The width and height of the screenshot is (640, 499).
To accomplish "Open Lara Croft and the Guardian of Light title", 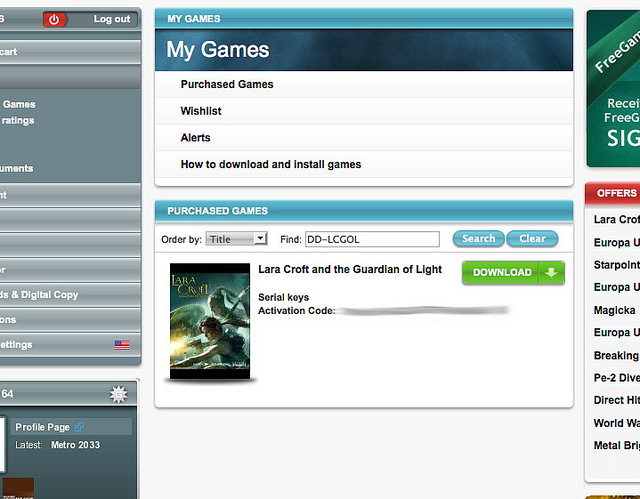I will (x=350, y=269).
